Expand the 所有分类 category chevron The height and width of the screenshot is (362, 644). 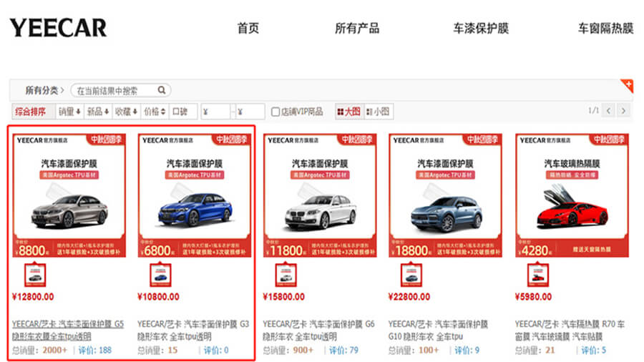[x=62, y=90]
